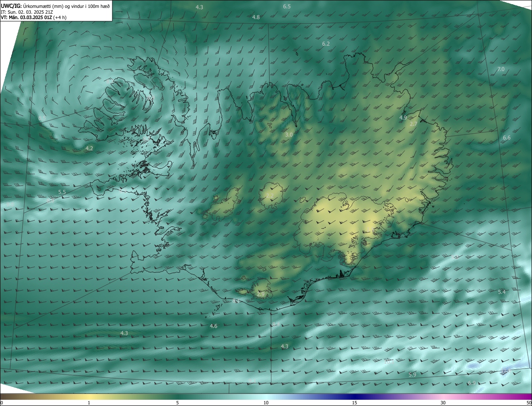This screenshot has height=406, width=532.
Task: Select the 'VT: Mán. 03.03.2025 01Z' valid time
Action: point(26,17)
